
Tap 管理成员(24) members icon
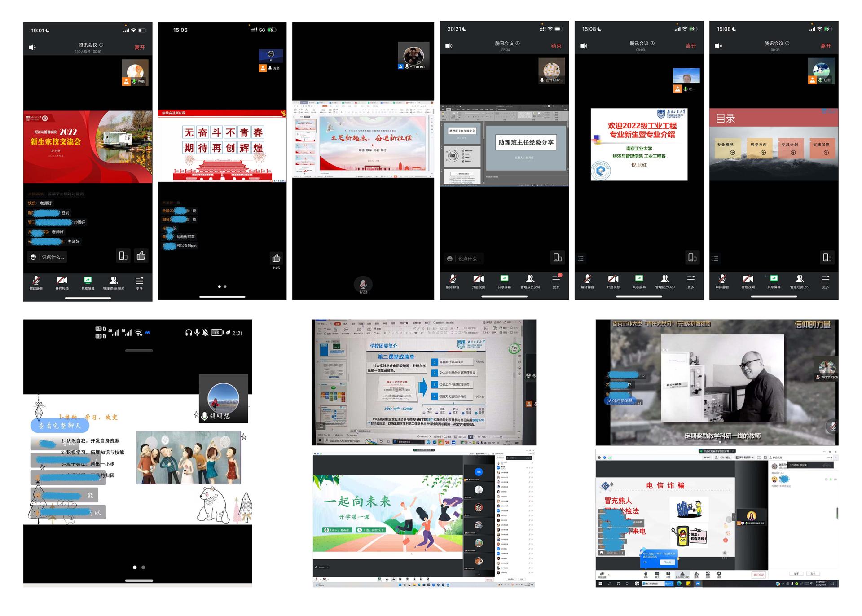530,279
